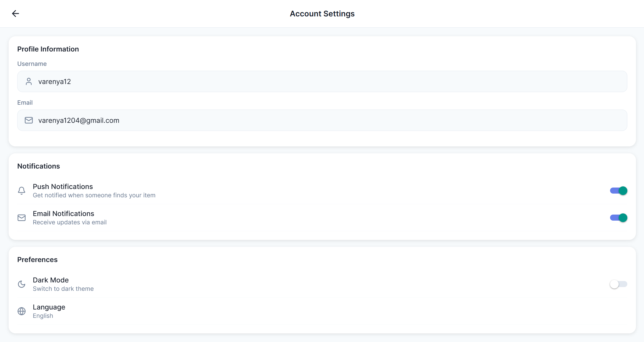Select the Dark Mode label text
Screen dimensions: 644x342
pos(51,280)
